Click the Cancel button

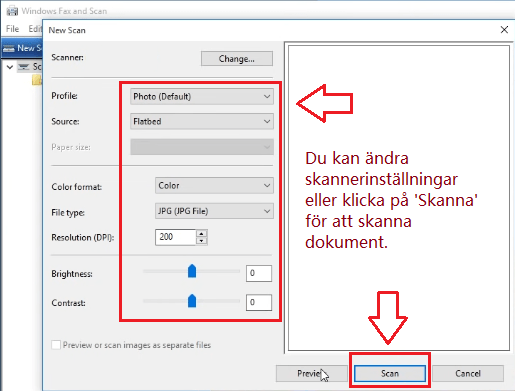pos(468,374)
